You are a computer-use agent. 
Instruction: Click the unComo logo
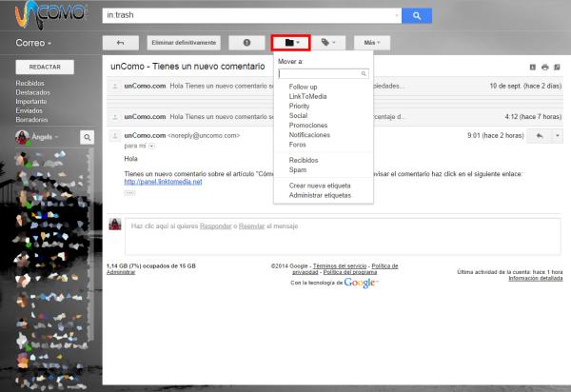49,14
